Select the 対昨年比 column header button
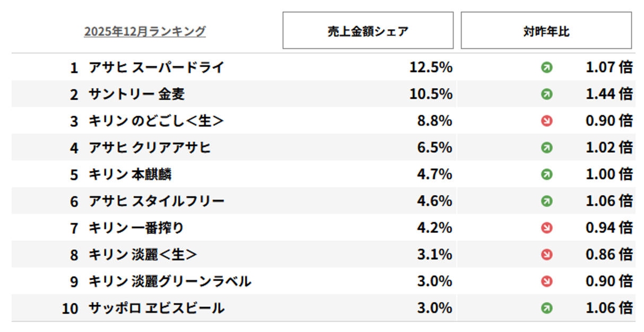 point(546,31)
